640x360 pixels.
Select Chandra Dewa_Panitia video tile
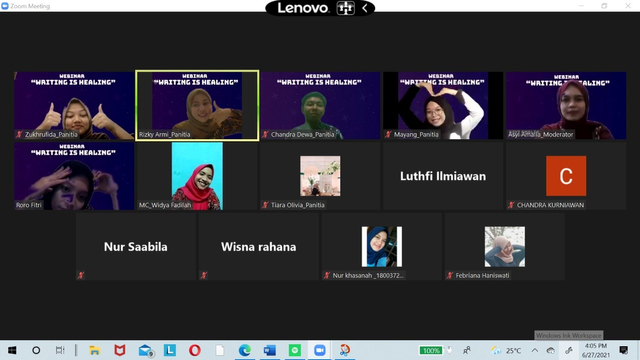pos(320,106)
